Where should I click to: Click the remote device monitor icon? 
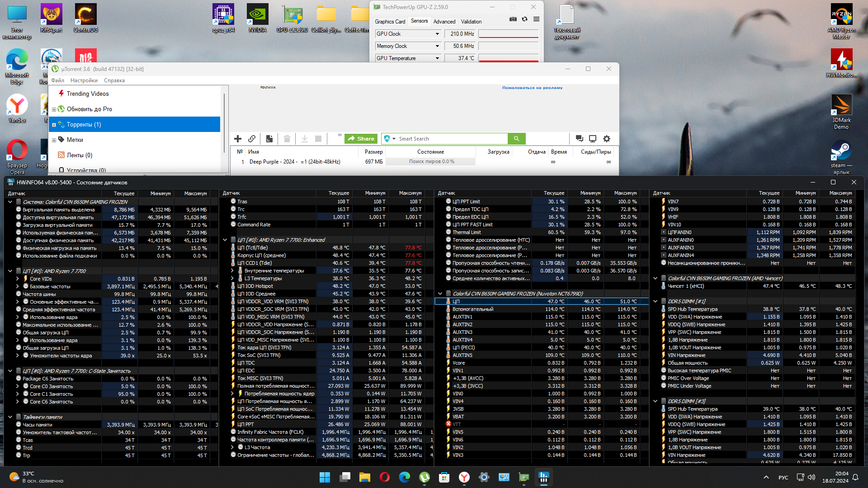pos(593,139)
